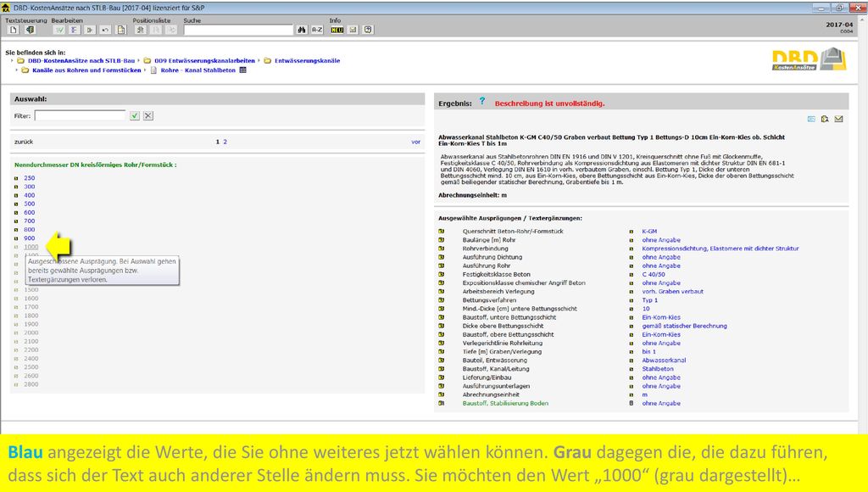
Task: Click the binoculars search icon
Action: click(x=302, y=30)
